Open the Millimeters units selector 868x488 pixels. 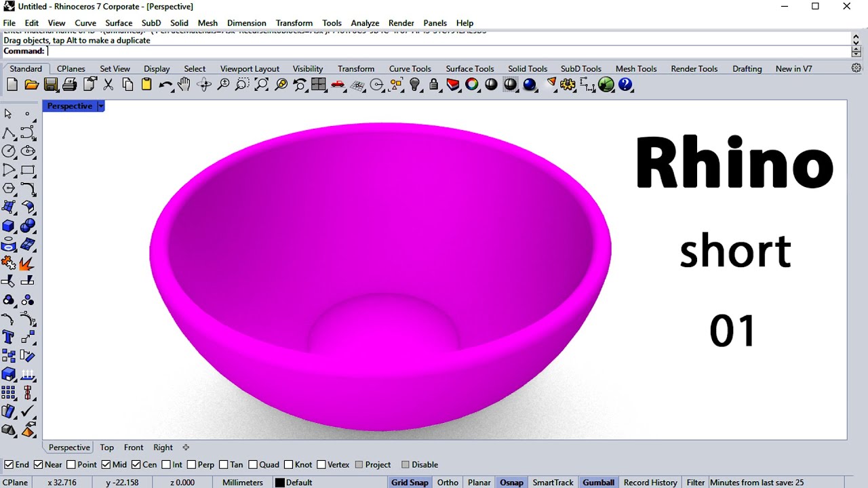242,483
